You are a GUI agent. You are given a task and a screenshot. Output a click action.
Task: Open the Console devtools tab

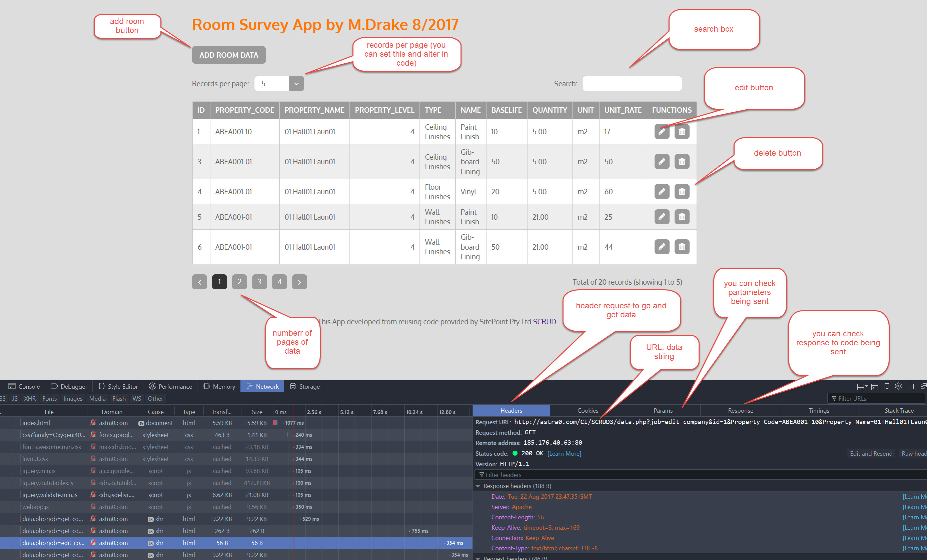pyautogui.click(x=24, y=386)
